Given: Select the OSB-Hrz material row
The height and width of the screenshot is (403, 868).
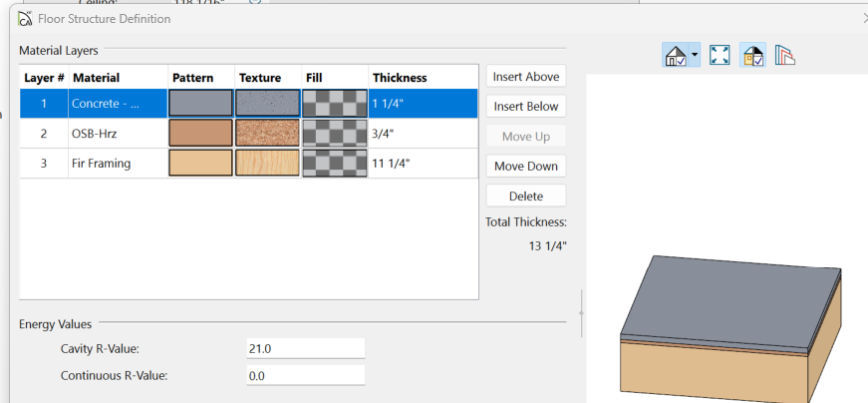Looking at the screenshot, I should click(117, 134).
